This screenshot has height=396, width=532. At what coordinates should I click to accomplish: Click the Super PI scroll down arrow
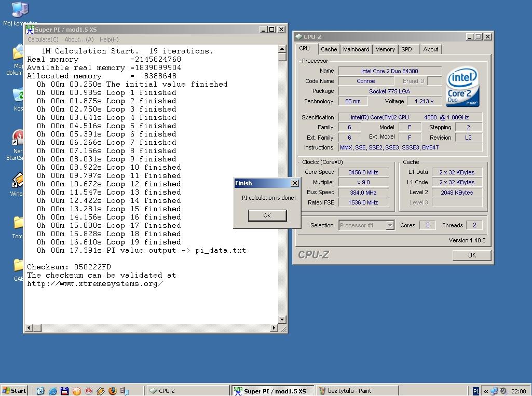tap(282, 319)
